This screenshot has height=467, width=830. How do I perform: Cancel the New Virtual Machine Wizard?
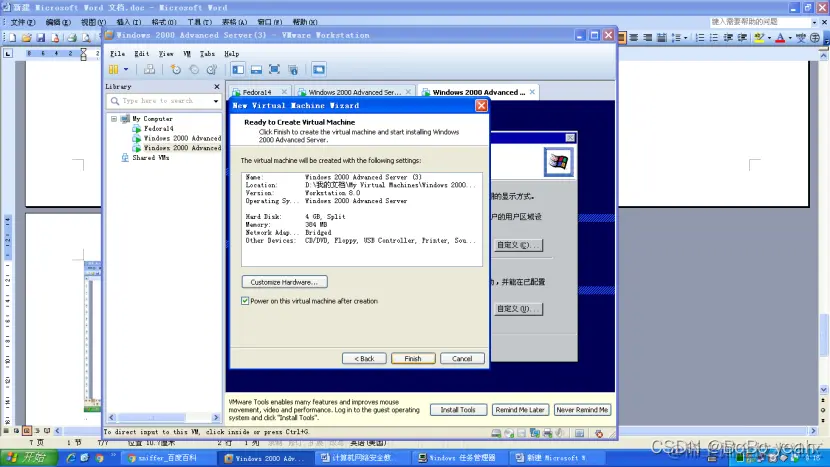click(x=462, y=358)
